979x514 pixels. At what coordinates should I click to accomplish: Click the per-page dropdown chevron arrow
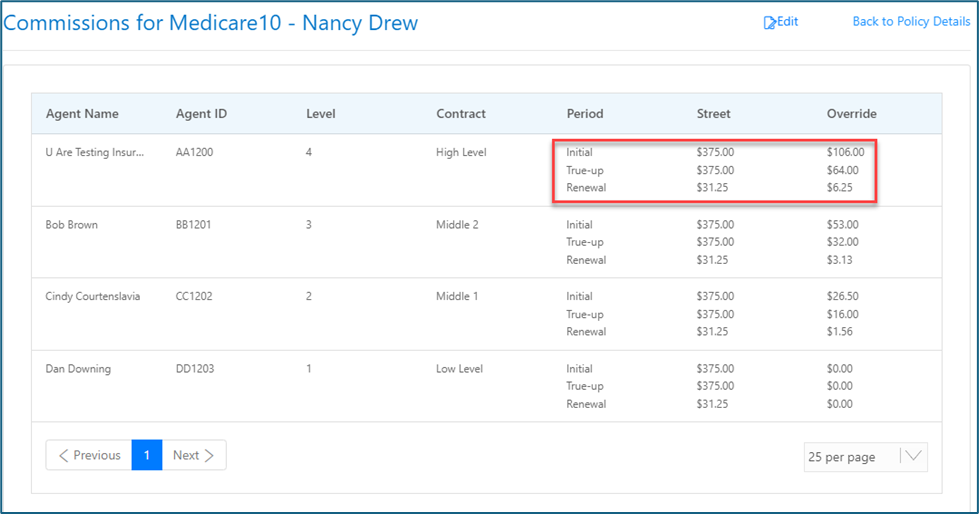tap(913, 457)
